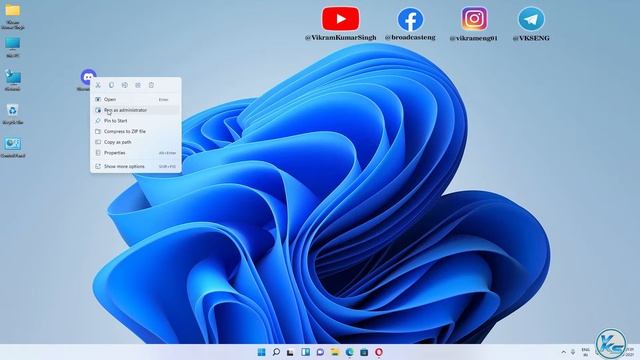Launch Microsoft Edge from the taskbar
640x360 pixels.
[x=349, y=352]
